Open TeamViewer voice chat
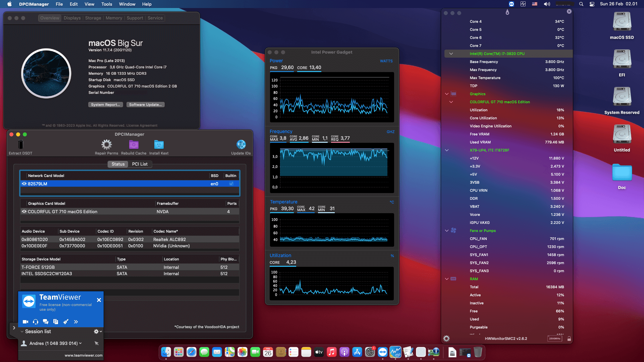 click(x=36, y=321)
